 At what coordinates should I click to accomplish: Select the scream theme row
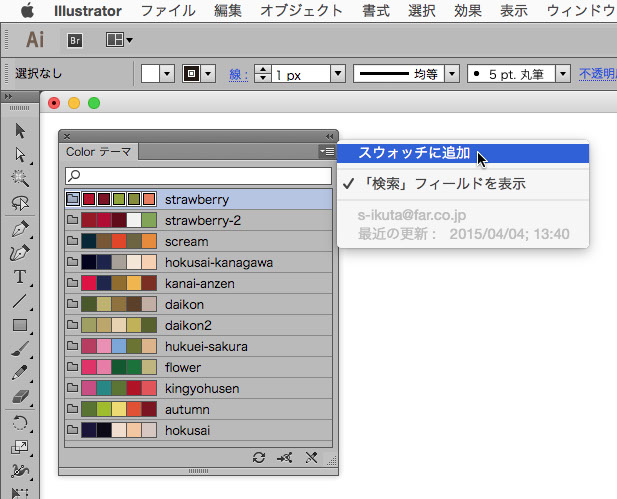(198, 241)
